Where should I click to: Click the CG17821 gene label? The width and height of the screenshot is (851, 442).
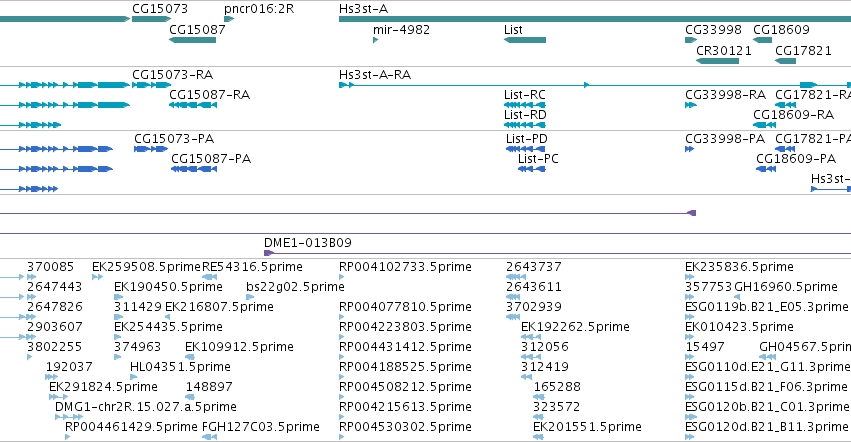[x=803, y=50]
